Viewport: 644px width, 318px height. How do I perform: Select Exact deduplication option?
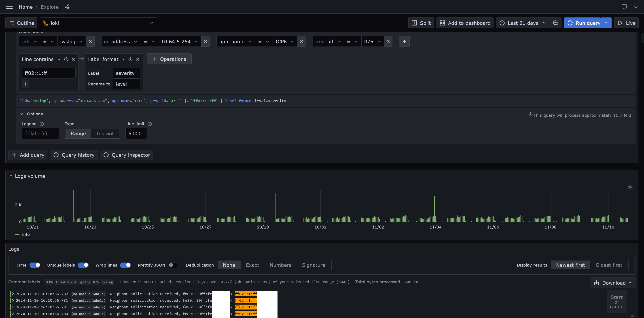252,265
